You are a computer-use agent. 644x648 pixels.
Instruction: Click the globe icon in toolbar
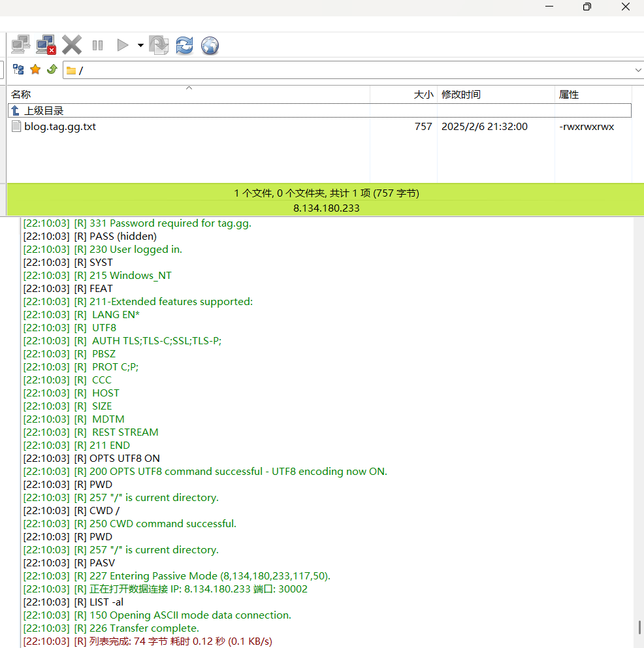210,45
